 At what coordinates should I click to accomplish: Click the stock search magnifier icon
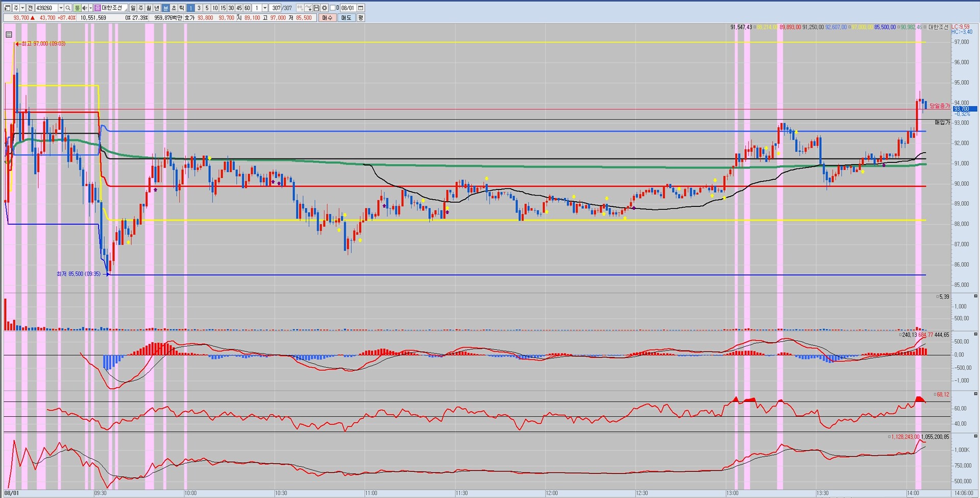pyautogui.click(x=68, y=8)
